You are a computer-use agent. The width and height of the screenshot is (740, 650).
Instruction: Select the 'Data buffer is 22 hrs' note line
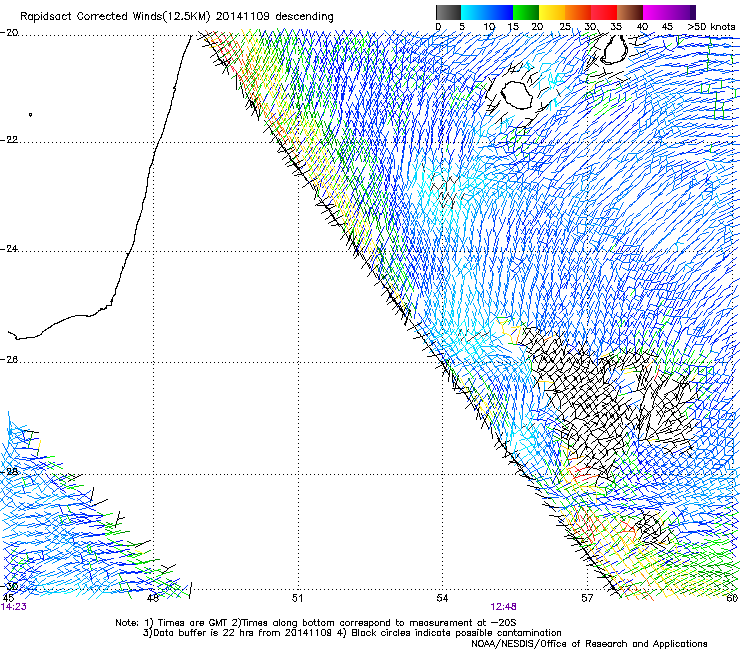coord(352,633)
